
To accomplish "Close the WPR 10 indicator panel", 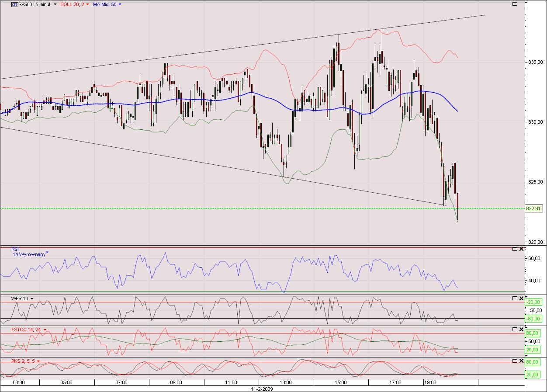I will [x=521, y=298].
